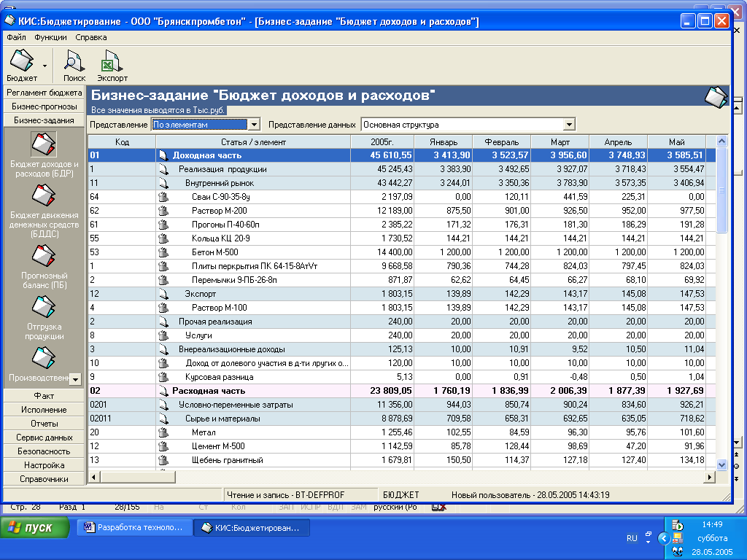Click the Windows пуск Start button
The width and height of the screenshot is (747, 560).
pyautogui.click(x=35, y=528)
